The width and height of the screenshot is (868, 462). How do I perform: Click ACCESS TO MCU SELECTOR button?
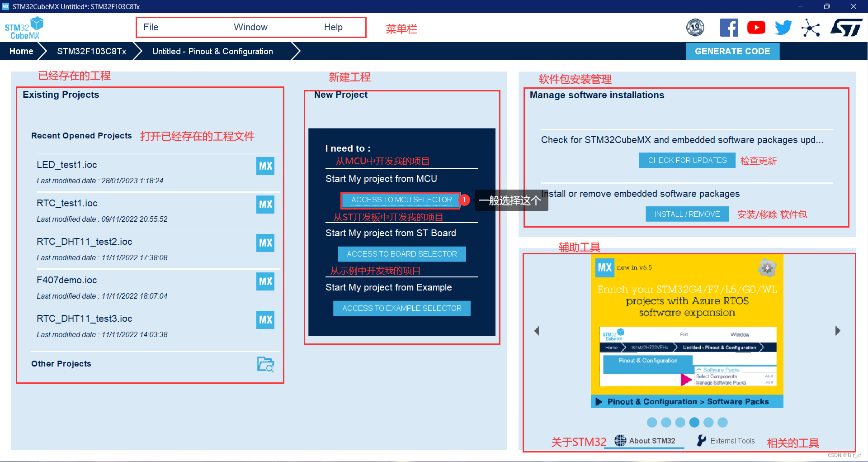pos(401,200)
